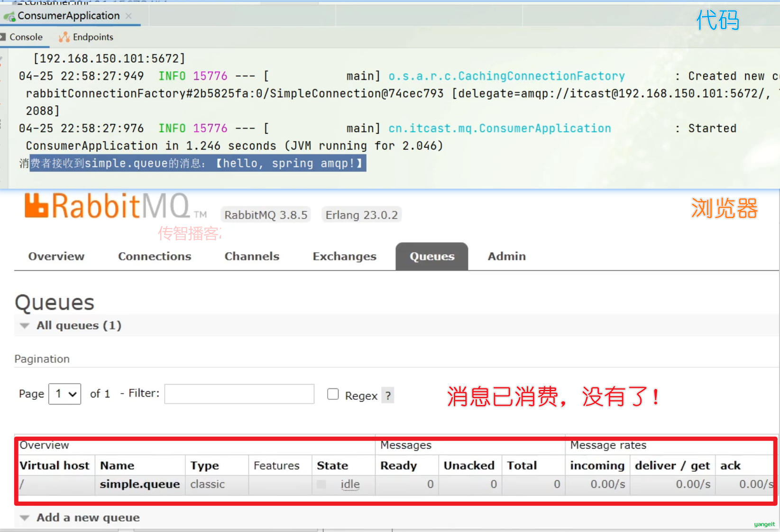The height and width of the screenshot is (532, 780).
Task: Open the Overview tab in RabbitMQ
Action: point(56,257)
